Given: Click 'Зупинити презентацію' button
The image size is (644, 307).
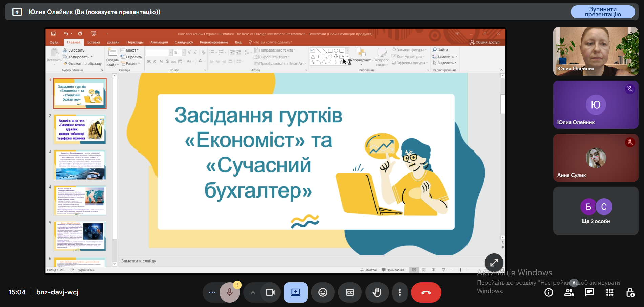Looking at the screenshot, I should coord(603,12).
